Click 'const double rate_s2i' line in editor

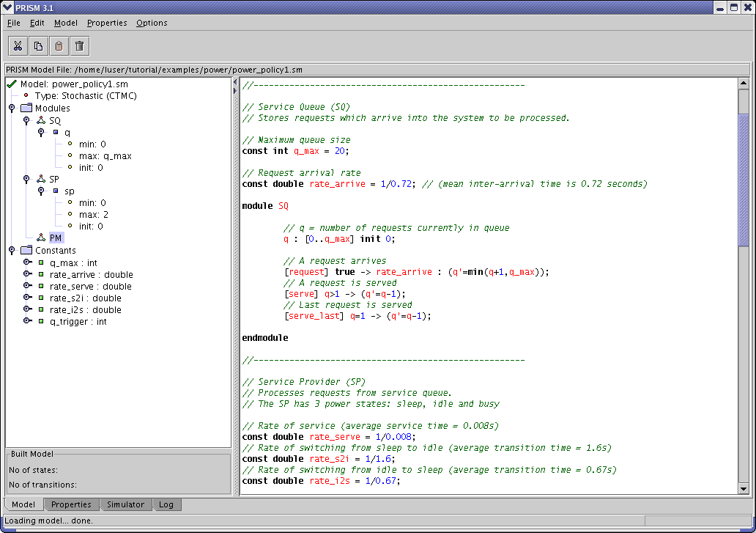coord(319,459)
